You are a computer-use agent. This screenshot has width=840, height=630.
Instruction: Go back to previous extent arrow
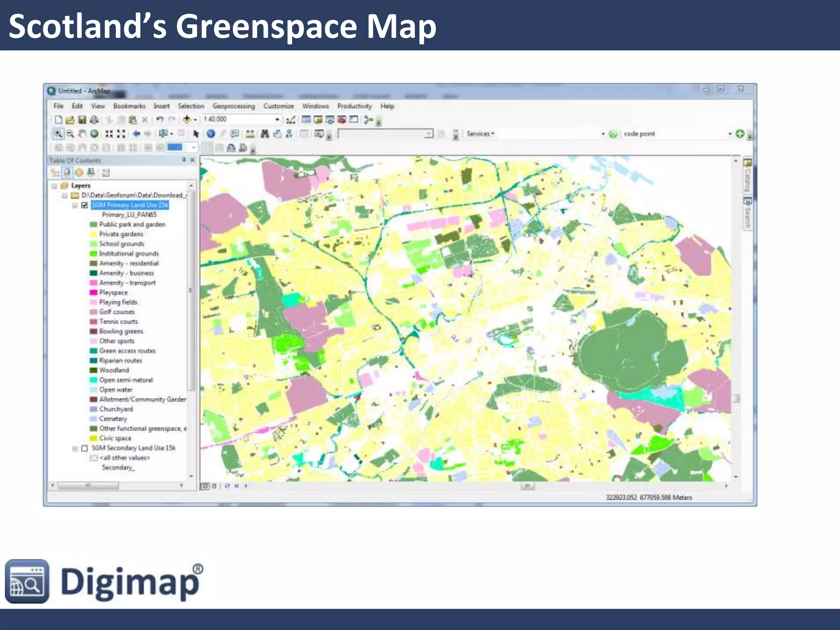[x=136, y=134]
